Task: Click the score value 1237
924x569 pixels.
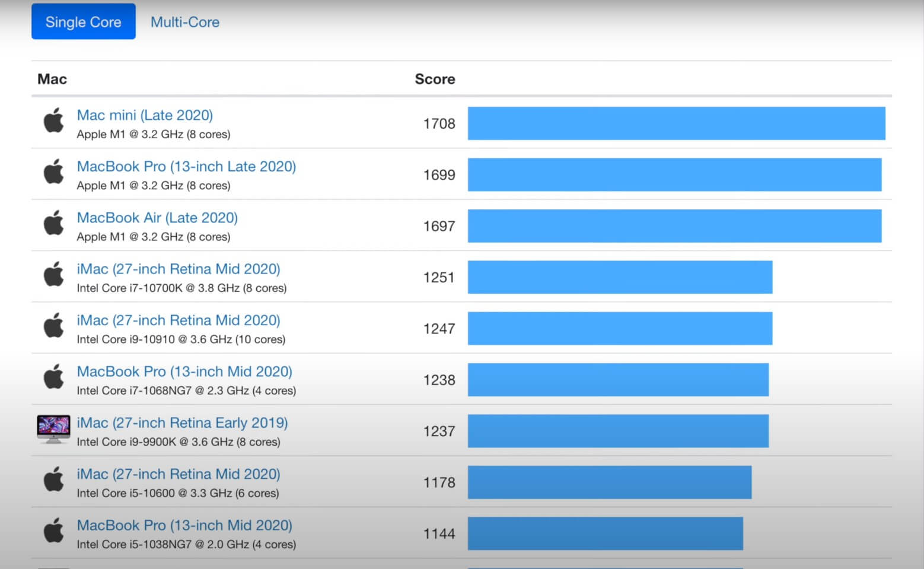Action: pos(439,431)
